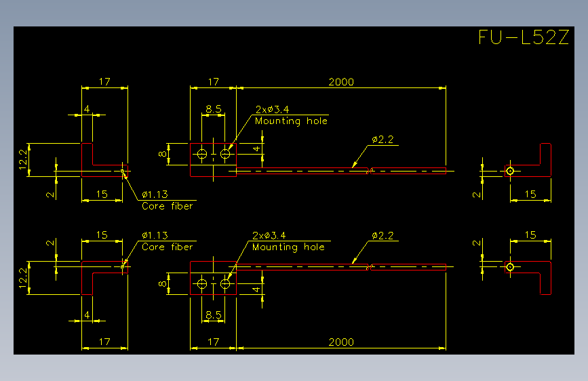Select the lower view's 2000 cable length dimension
The height and width of the screenshot is (381, 588).
tap(341, 342)
